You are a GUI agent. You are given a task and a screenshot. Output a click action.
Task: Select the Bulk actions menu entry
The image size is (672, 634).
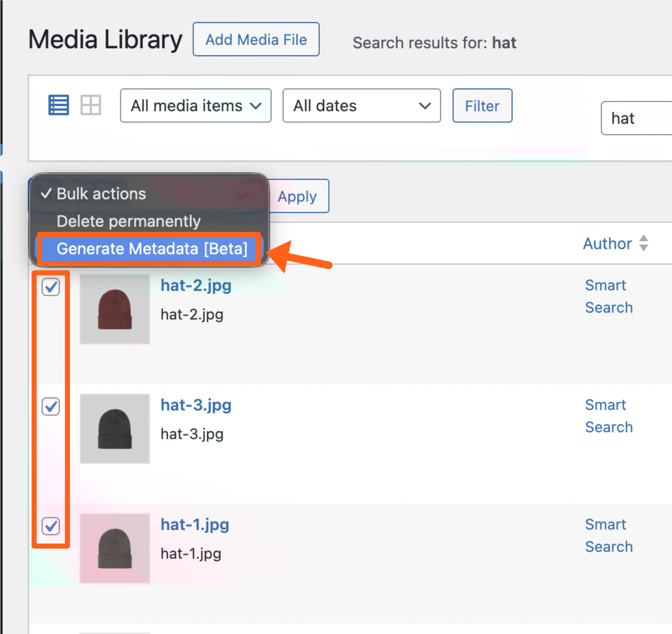point(101,194)
